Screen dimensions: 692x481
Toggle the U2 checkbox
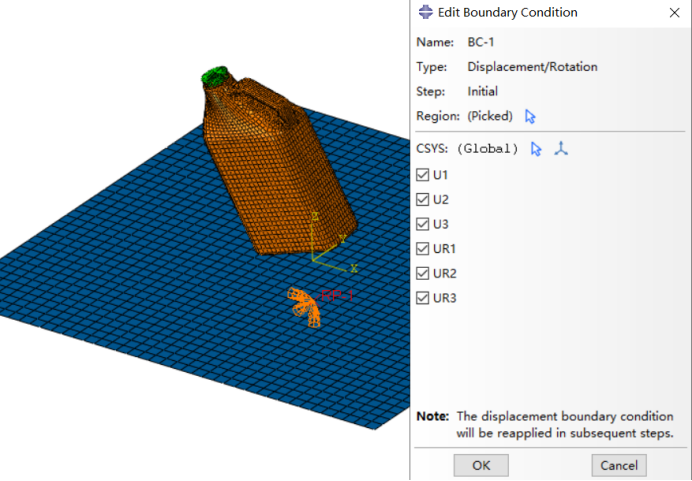pos(422,199)
